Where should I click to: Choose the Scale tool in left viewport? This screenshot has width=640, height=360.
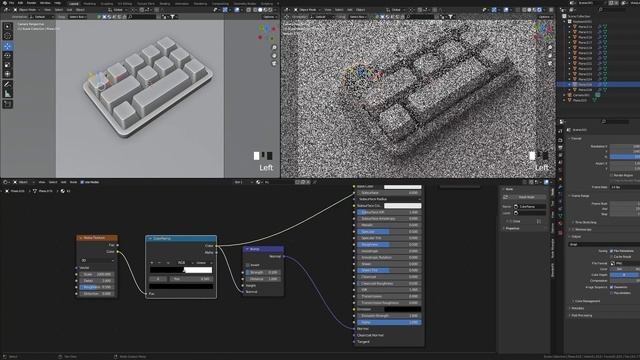point(8,65)
